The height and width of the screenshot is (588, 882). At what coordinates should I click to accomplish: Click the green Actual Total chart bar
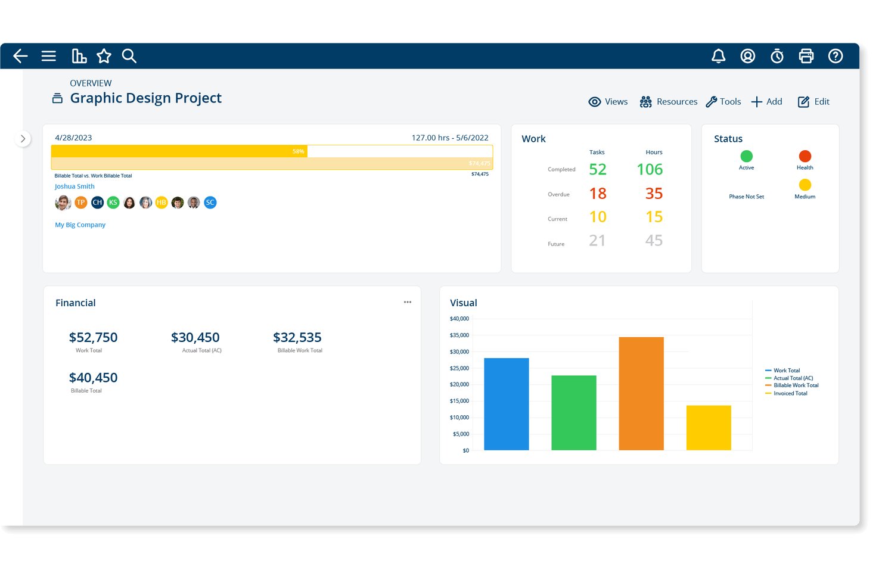click(x=573, y=413)
